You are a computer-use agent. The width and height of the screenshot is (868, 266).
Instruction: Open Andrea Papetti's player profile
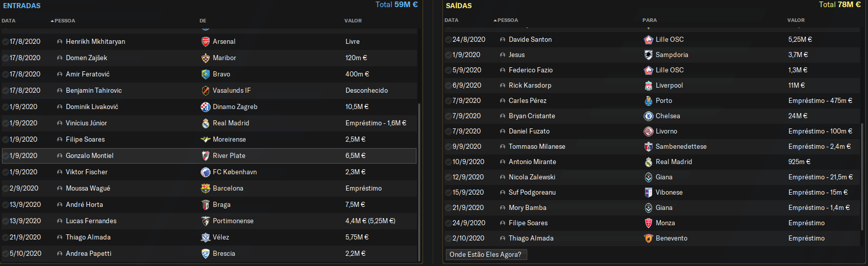coord(88,254)
